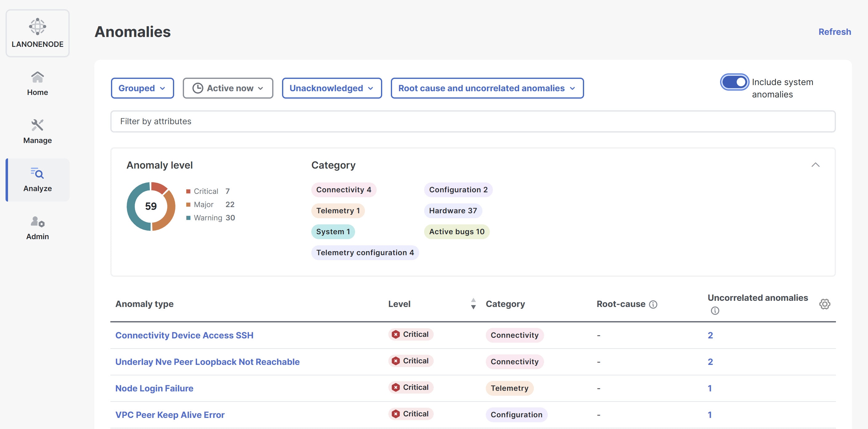Click the Uncorrelated anomalies info icon

click(x=715, y=310)
